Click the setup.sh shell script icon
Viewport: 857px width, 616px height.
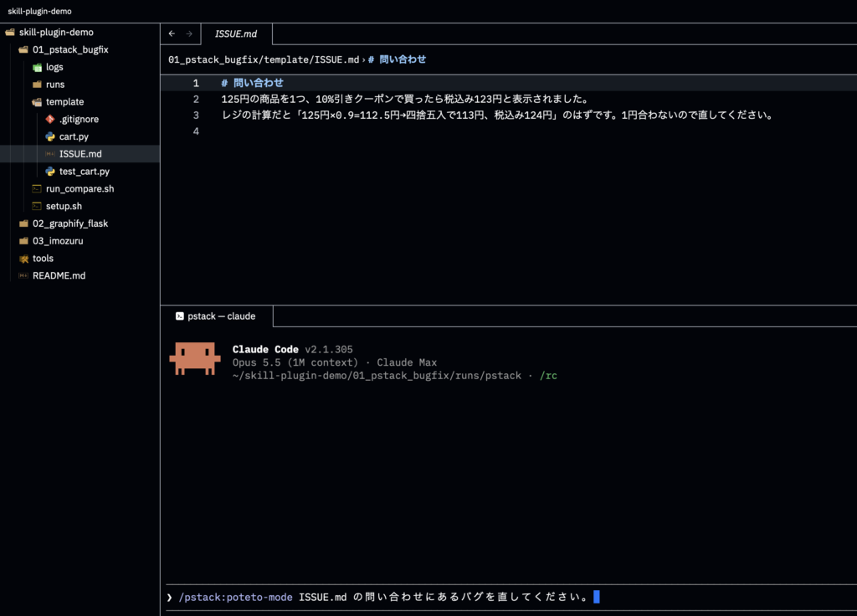point(37,206)
